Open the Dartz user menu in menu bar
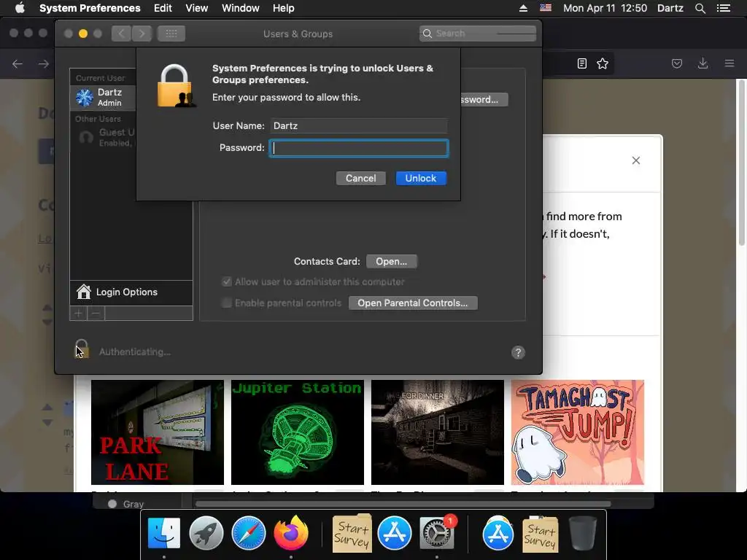 pyautogui.click(x=670, y=8)
